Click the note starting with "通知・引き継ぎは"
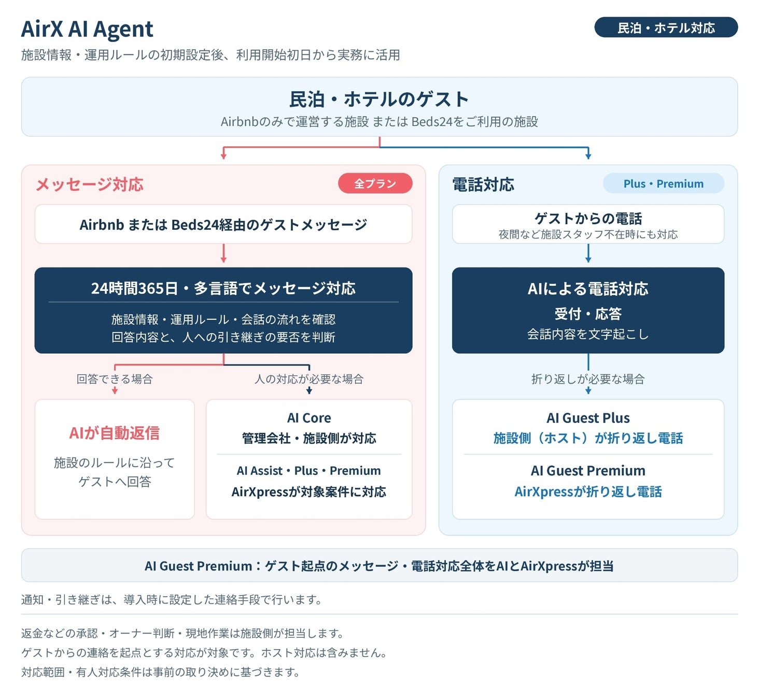The width and height of the screenshot is (759, 700). (x=172, y=600)
